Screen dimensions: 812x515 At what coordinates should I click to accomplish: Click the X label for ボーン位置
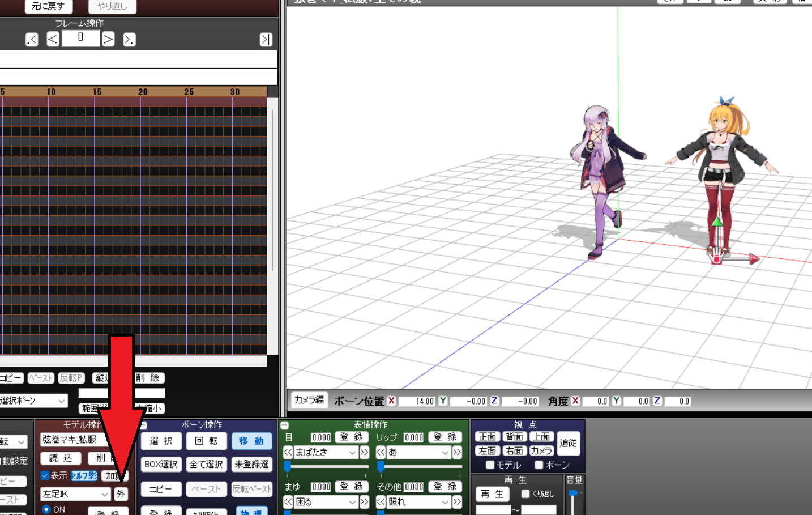tap(391, 401)
